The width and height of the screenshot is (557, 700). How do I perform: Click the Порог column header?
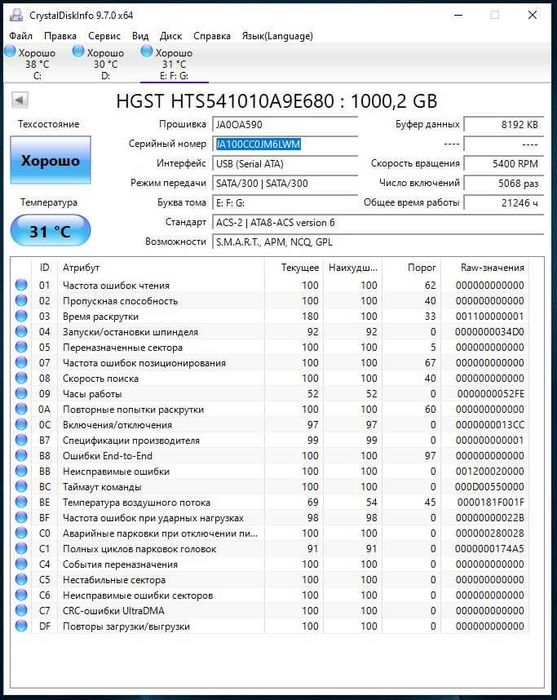click(412, 267)
